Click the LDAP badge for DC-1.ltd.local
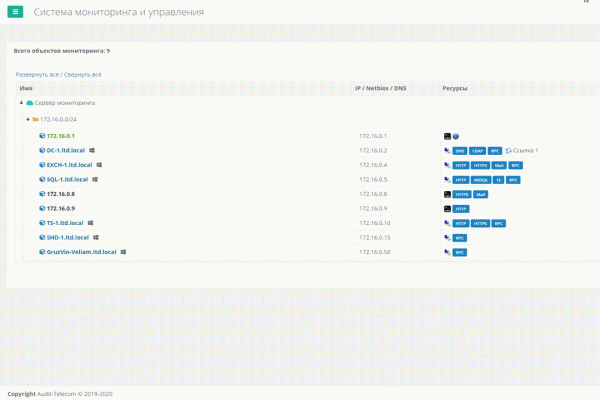 (x=478, y=150)
